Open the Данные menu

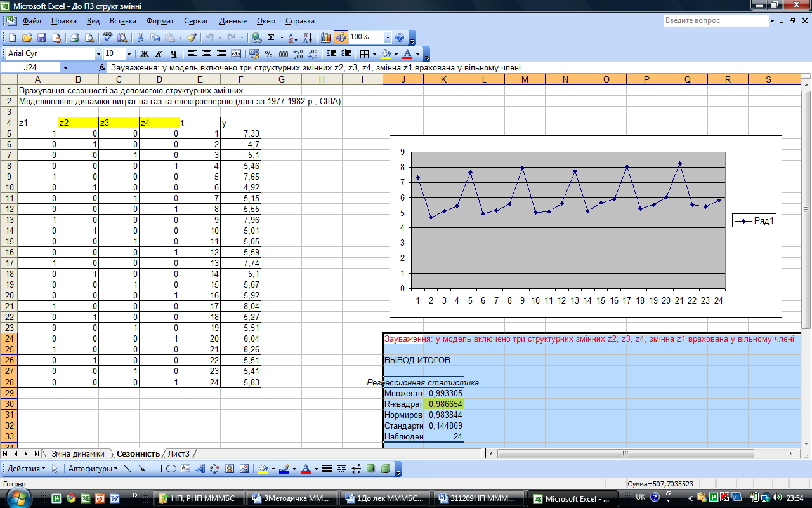pos(233,21)
